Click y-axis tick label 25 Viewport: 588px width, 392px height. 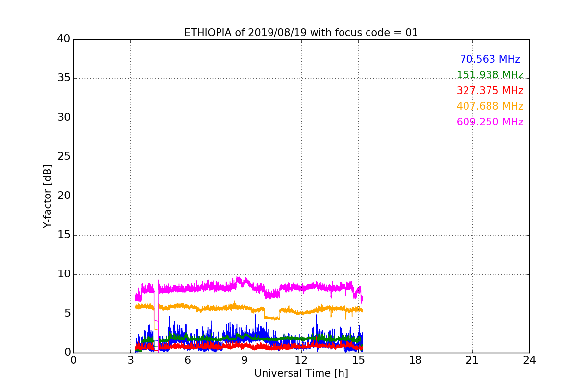tap(64, 157)
